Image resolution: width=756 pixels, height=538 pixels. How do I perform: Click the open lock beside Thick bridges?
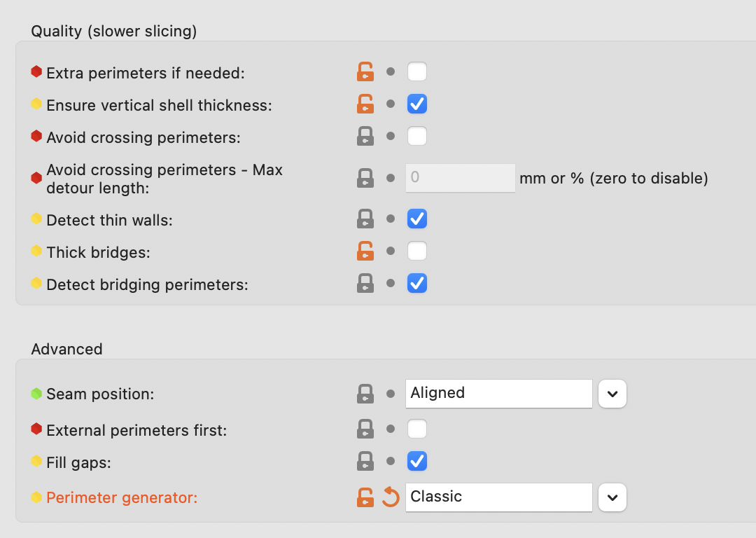click(365, 250)
